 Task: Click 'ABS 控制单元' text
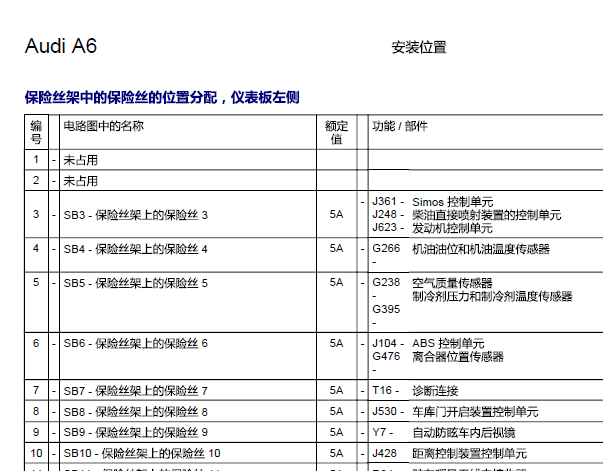click(448, 343)
